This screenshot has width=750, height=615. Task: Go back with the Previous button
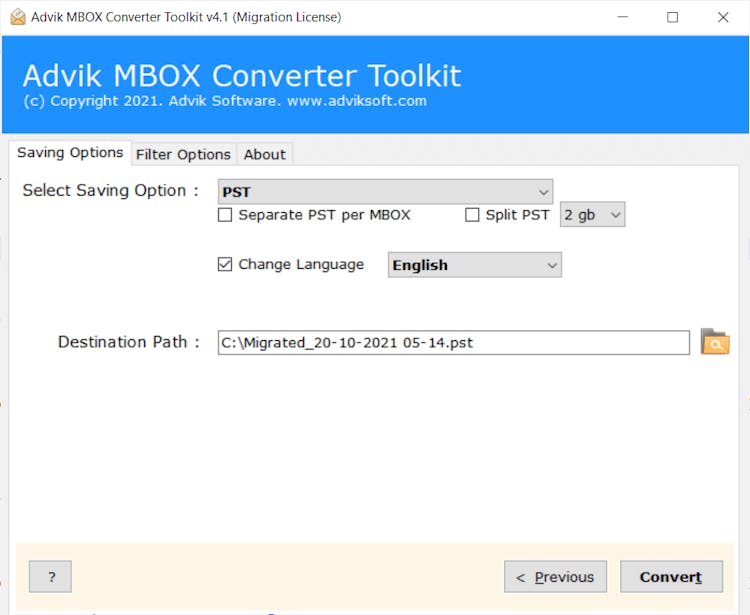(x=555, y=577)
